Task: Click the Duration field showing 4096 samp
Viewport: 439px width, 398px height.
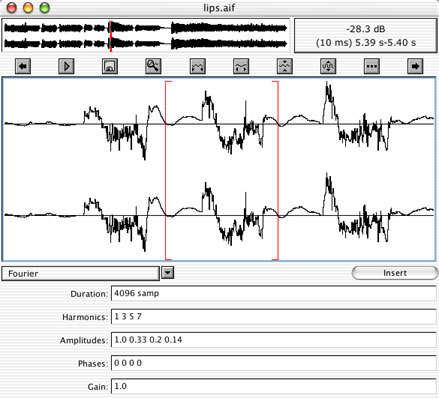Action: pyautogui.click(x=274, y=293)
